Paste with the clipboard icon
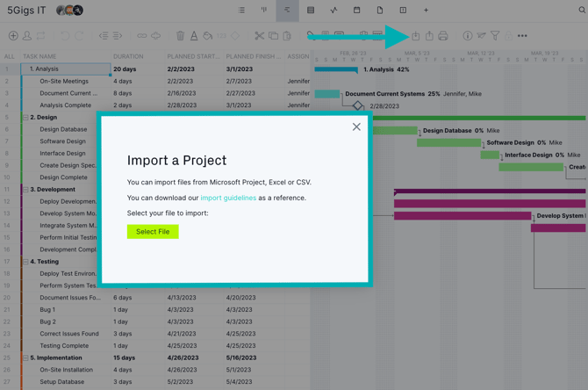The width and height of the screenshot is (588, 390). 287,36
